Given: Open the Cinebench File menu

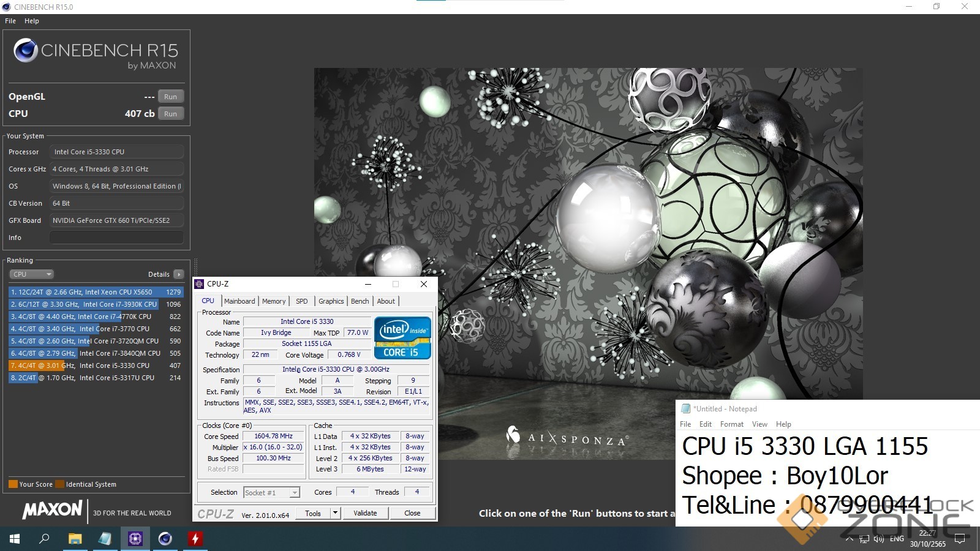Looking at the screenshot, I should [10, 21].
